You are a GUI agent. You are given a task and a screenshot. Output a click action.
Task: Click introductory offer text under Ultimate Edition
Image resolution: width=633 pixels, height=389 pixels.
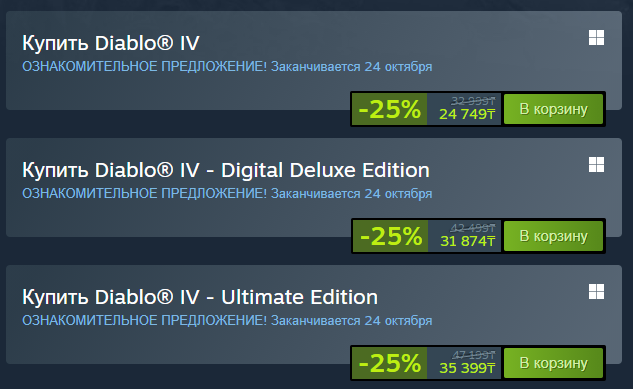point(227,321)
